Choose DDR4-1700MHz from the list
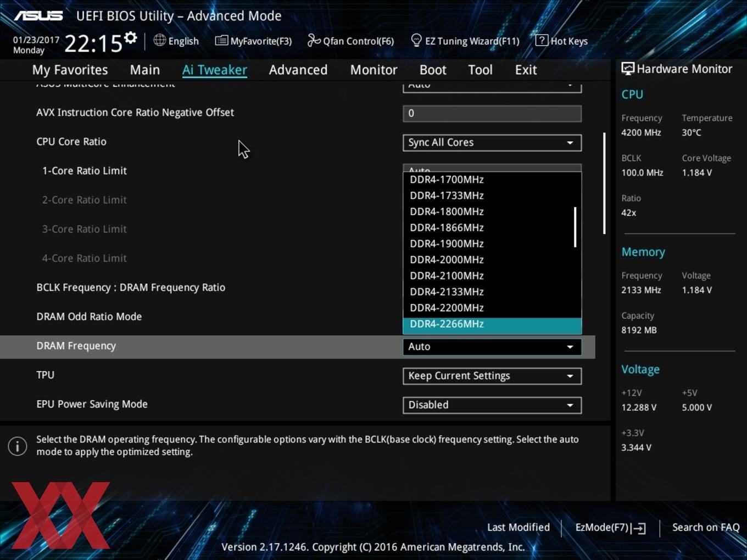Viewport: 747px width, 560px height. [x=492, y=180]
